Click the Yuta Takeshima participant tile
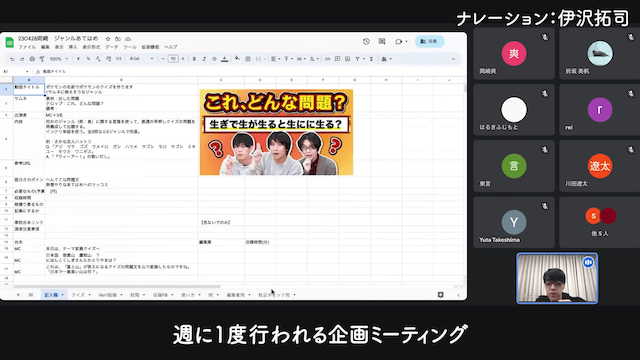 point(514,222)
